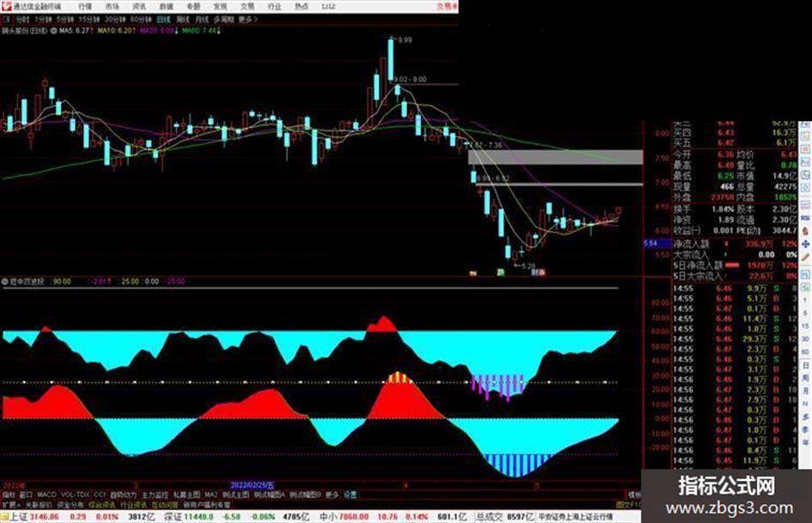Click the money-bag icon in right sidebar

(805, 231)
